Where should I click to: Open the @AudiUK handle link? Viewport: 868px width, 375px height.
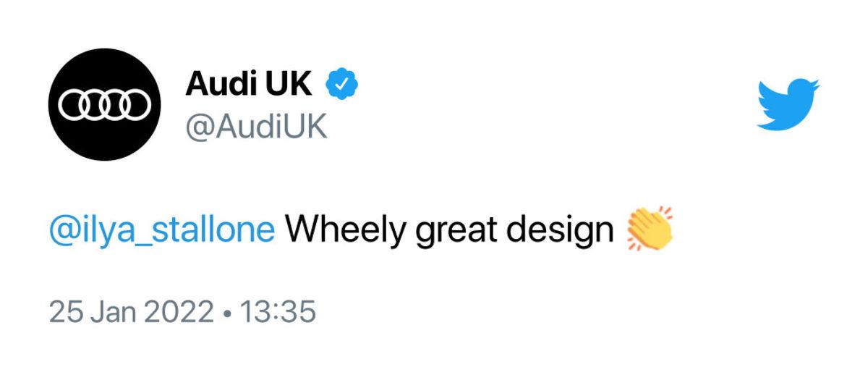256,127
